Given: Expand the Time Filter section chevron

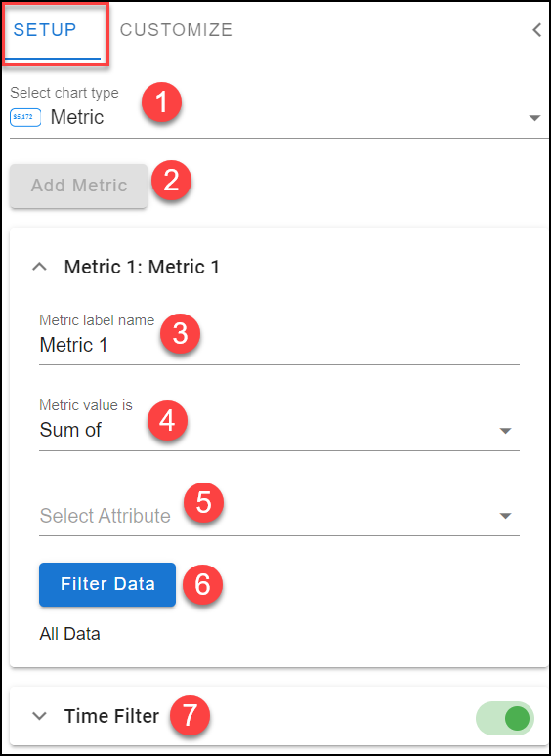Looking at the screenshot, I should click(x=39, y=716).
